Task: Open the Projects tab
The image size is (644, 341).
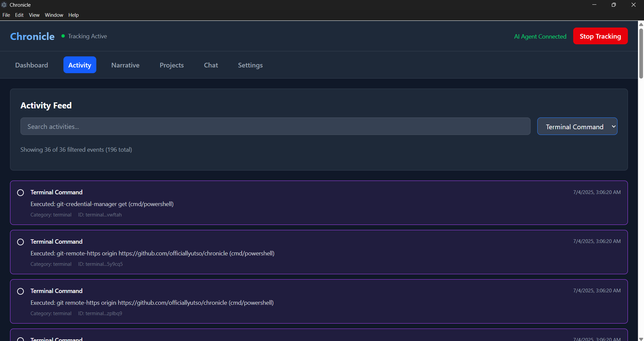Action: 172,65
